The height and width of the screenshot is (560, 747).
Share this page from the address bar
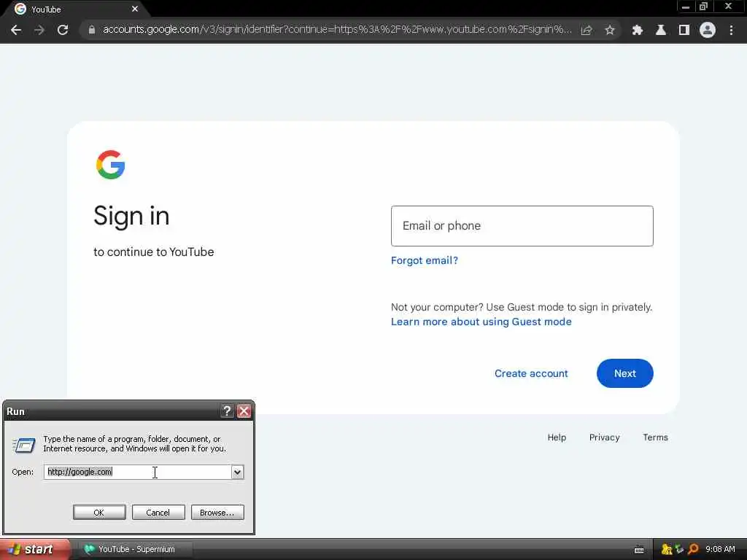(x=587, y=30)
